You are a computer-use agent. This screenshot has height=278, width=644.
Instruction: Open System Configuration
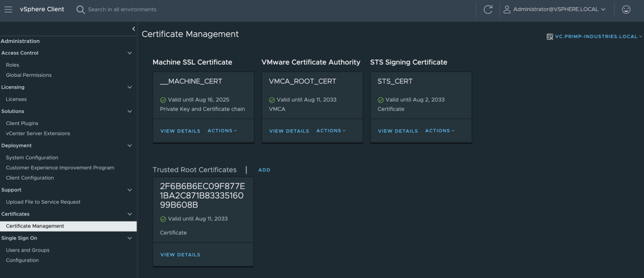[x=32, y=158]
